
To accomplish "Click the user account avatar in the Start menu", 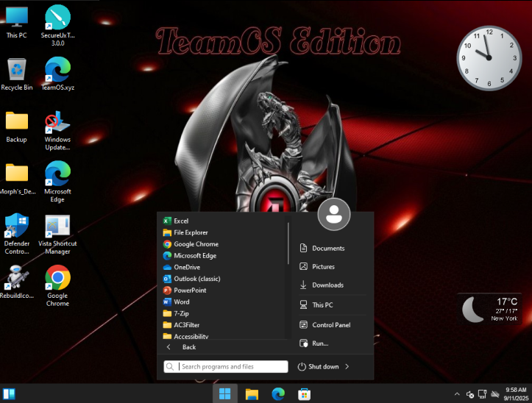I will [334, 215].
